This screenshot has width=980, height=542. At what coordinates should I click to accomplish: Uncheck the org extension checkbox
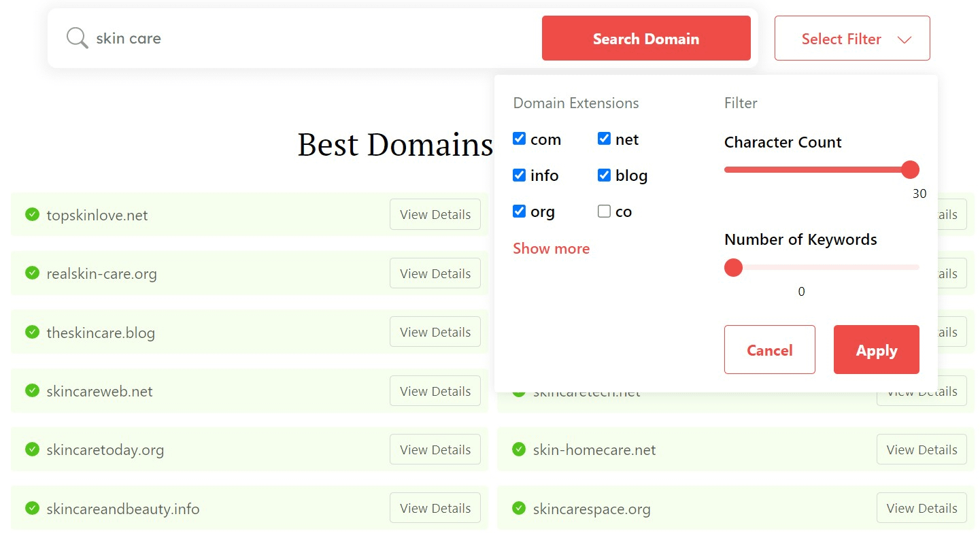click(x=520, y=211)
